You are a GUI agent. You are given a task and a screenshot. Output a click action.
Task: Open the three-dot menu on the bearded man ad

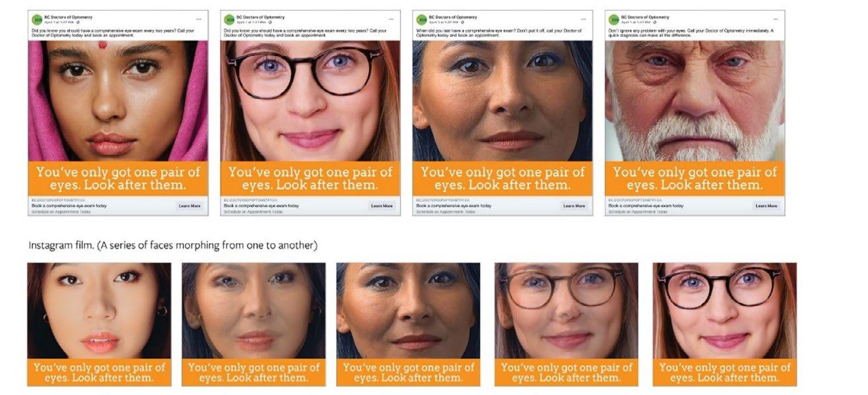pyautogui.click(x=776, y=18)
